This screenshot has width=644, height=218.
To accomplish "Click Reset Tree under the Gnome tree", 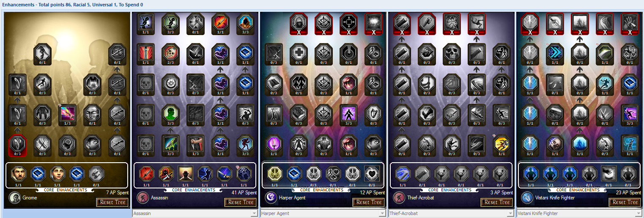I will click(x=112, y=202).
